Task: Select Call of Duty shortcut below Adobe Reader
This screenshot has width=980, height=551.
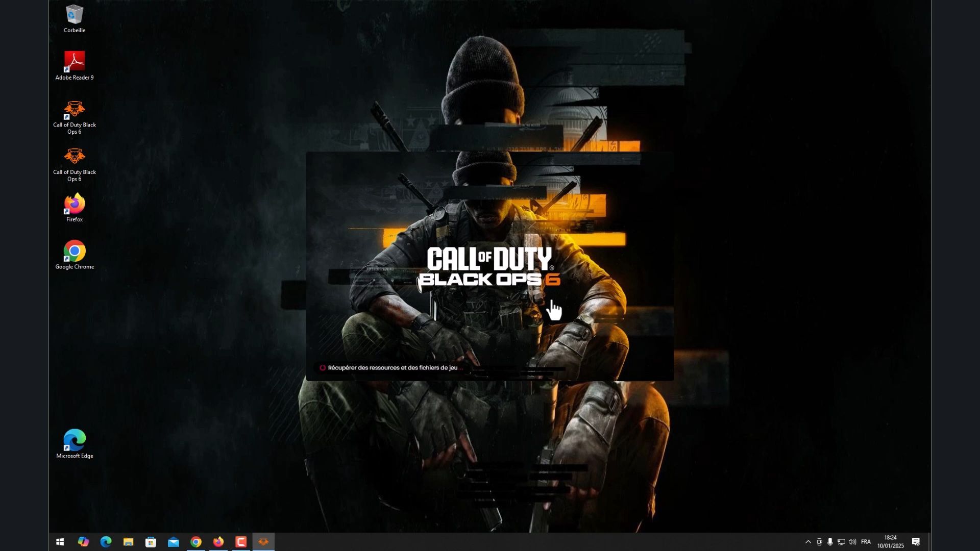Action: pos(75,117)
